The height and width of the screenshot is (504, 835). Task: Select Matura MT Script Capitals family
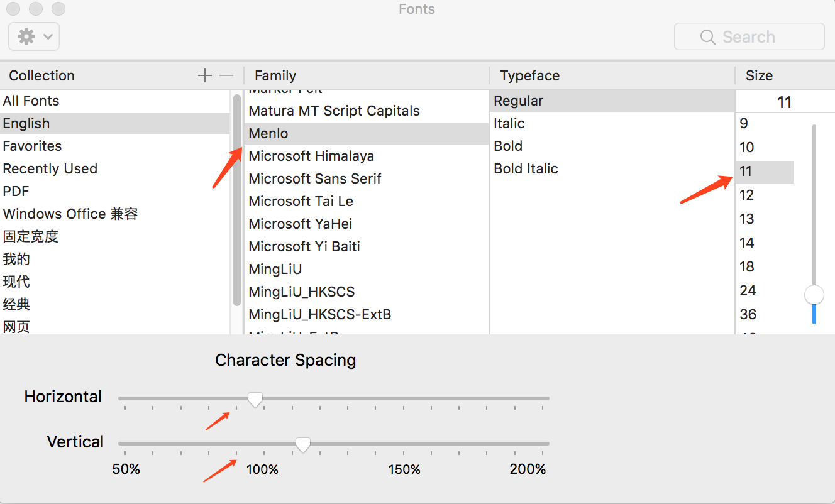[334, 111]
